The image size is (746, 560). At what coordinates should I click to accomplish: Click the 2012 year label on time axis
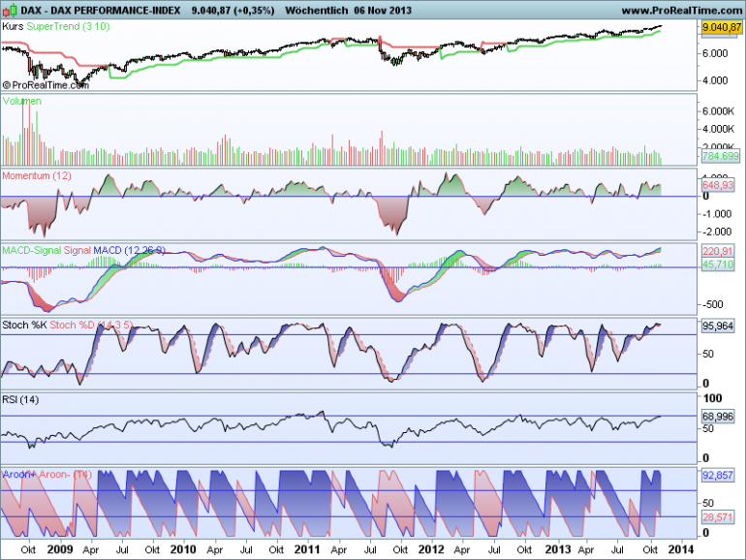pyautogui.click(x=431, y=549)
